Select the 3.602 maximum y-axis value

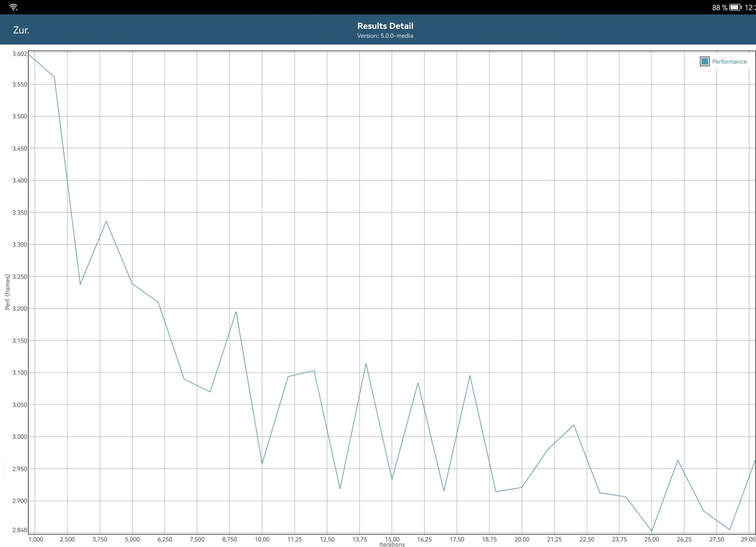pyautogui.click(x=20, y=54)
